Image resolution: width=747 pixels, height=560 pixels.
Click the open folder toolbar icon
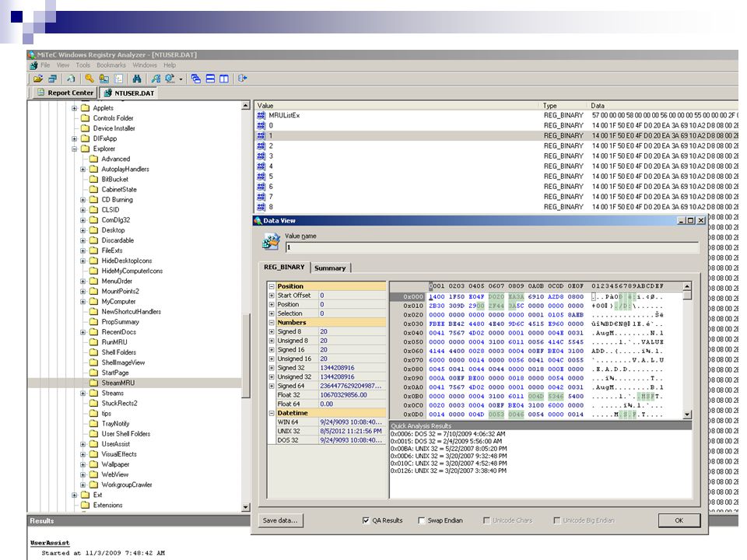click(37, 79)
